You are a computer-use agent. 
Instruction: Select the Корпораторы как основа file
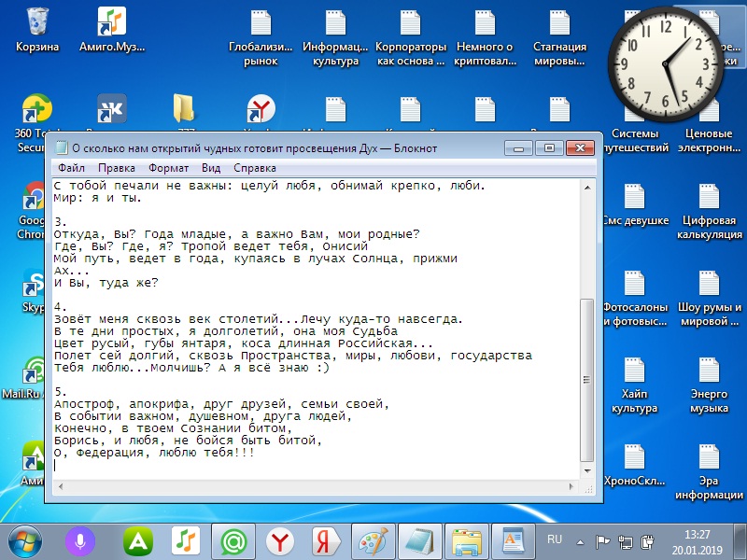(x=410, y=38)
